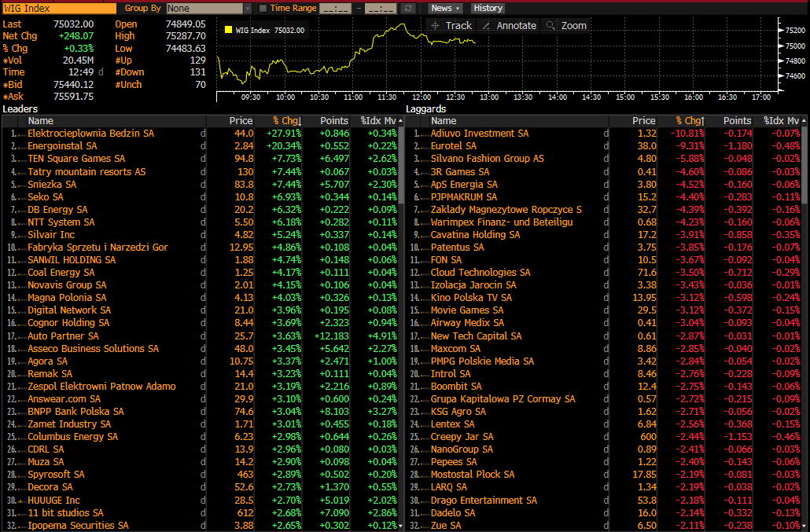Click the Laggards Points column header
This screenshot has height=532, width=810.
737,121
